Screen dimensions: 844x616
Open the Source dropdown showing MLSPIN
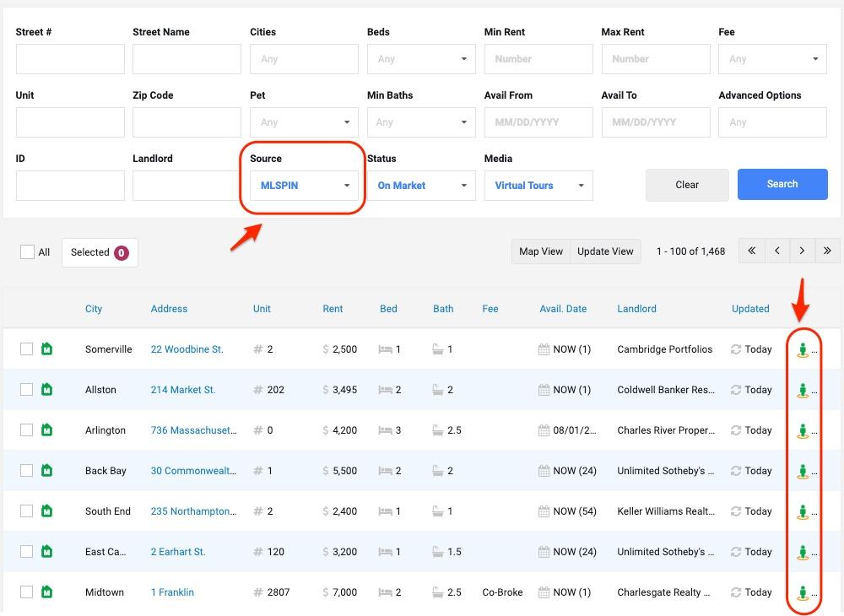[304, 186]
